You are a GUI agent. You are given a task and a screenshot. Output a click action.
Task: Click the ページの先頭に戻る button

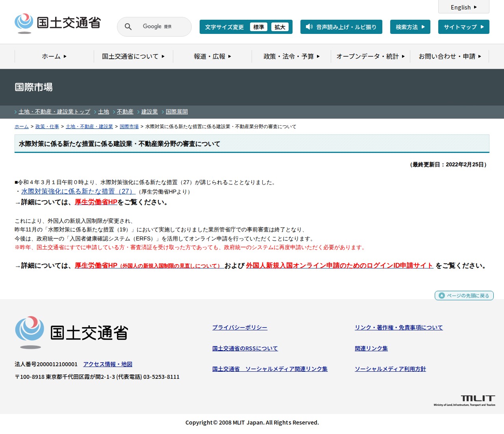coord(464,296)
